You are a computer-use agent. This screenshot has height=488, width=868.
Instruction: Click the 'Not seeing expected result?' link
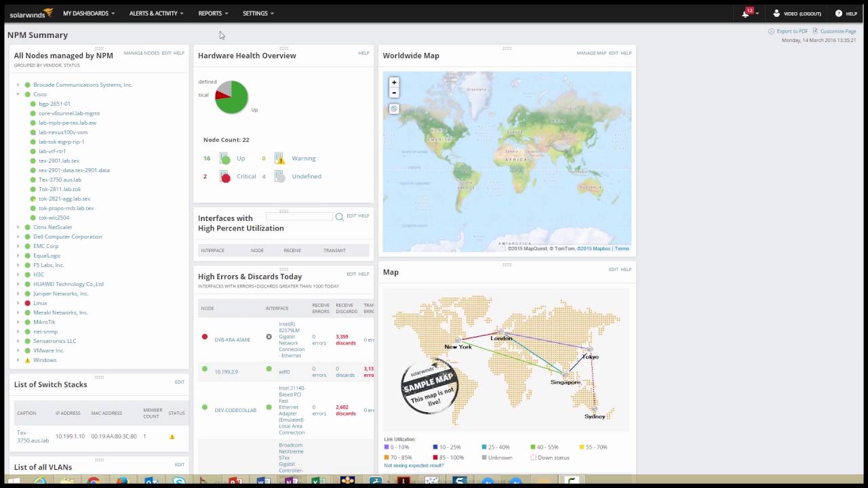414,466
